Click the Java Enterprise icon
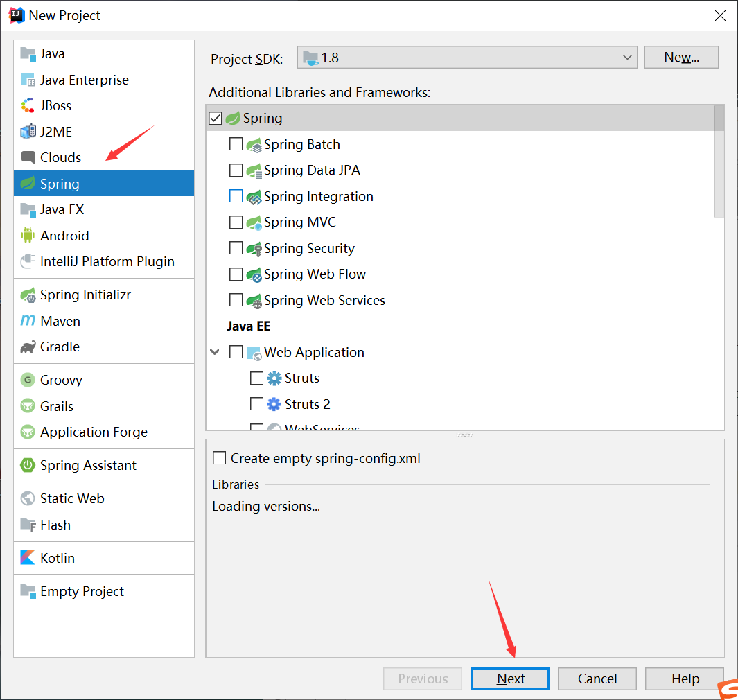Screen dimensions: 738x700 pos(28,80)
